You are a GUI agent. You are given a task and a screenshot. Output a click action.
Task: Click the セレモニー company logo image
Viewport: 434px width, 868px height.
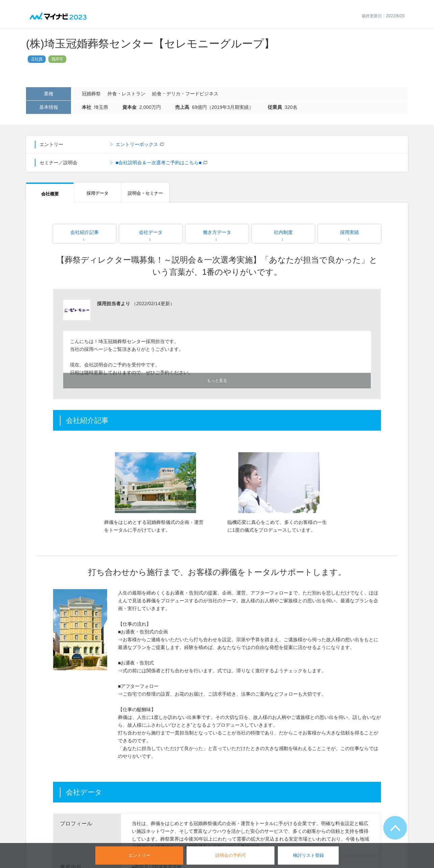pyautogui.click(x=77, y=310)
